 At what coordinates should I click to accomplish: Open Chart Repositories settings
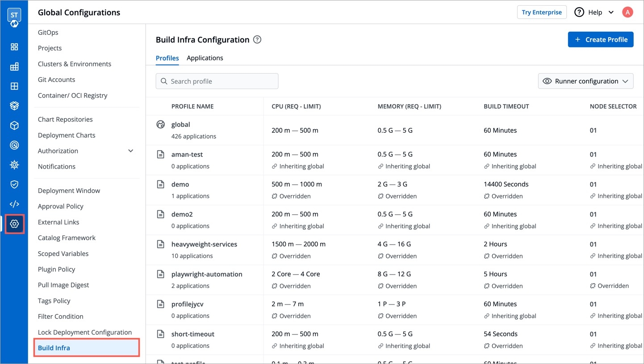65,119
